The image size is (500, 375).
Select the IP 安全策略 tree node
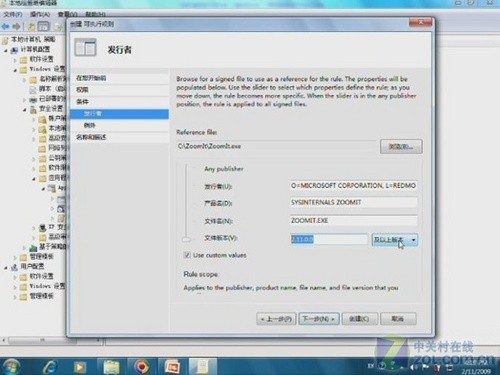(57, 228)
